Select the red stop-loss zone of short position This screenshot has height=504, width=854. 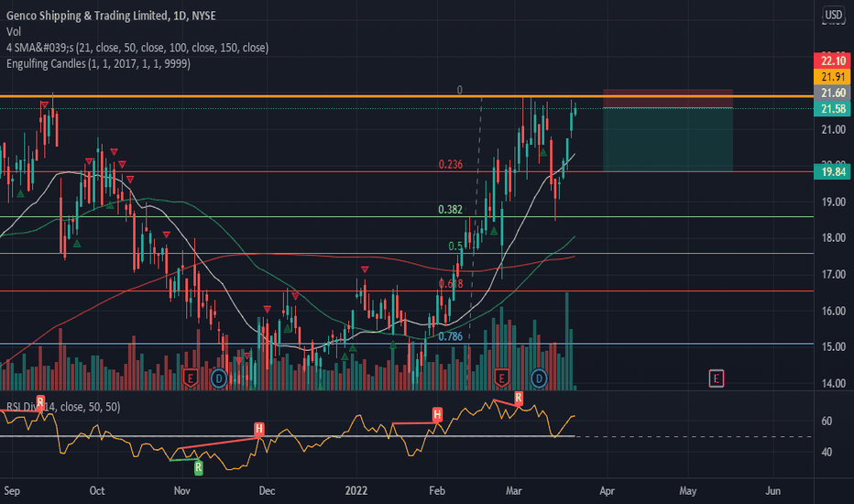(x=668, y=99)
